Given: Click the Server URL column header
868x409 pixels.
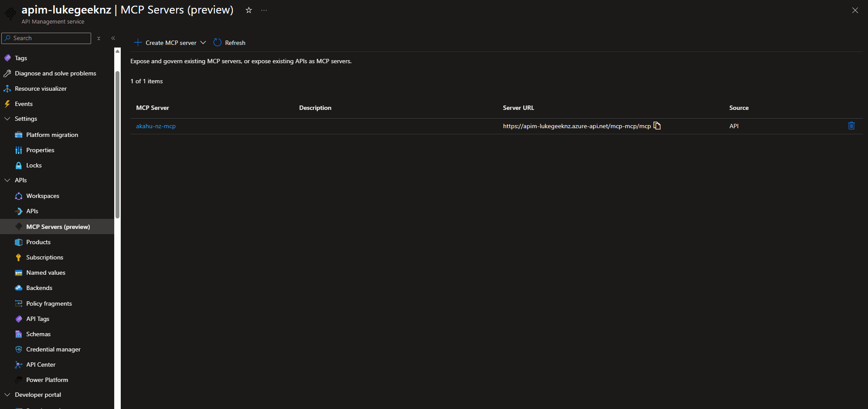Looking at the screenshot, I should pyautogui.click(x=518, y=108).
